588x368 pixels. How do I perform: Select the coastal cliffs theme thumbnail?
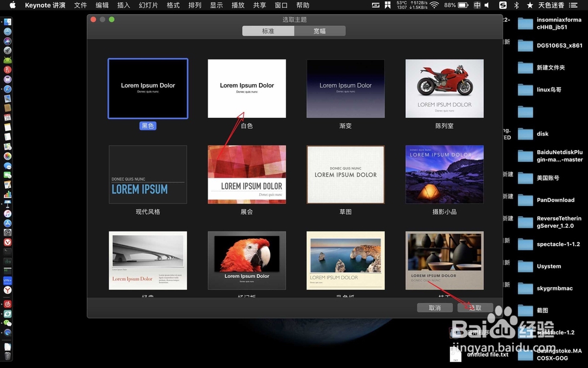345,261
